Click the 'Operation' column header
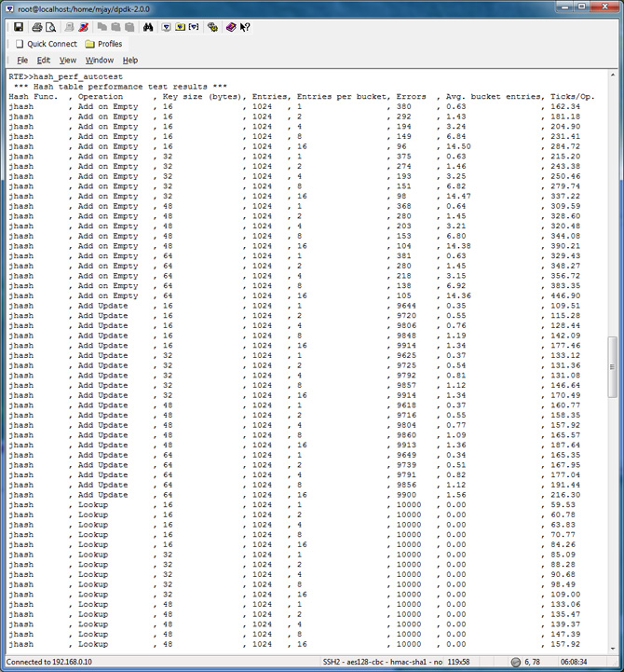 101,96
